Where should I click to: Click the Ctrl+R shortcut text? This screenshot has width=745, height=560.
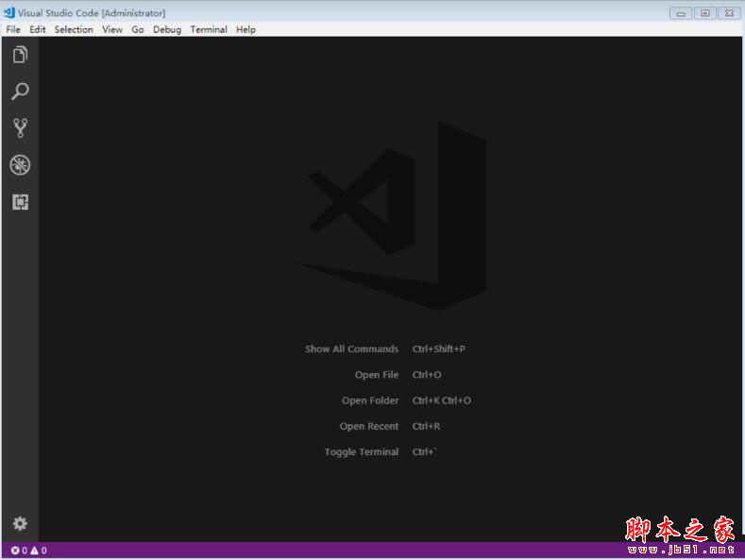[x=426, y=427]
